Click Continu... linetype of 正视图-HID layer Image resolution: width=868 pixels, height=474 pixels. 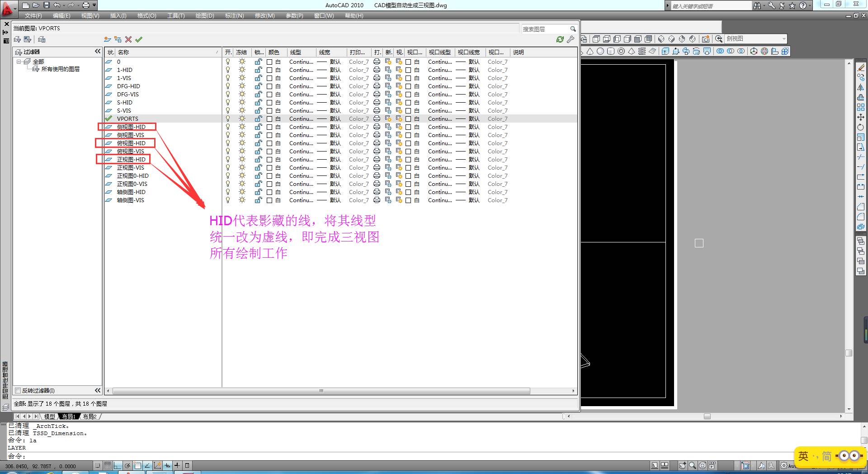coord(301,160)
